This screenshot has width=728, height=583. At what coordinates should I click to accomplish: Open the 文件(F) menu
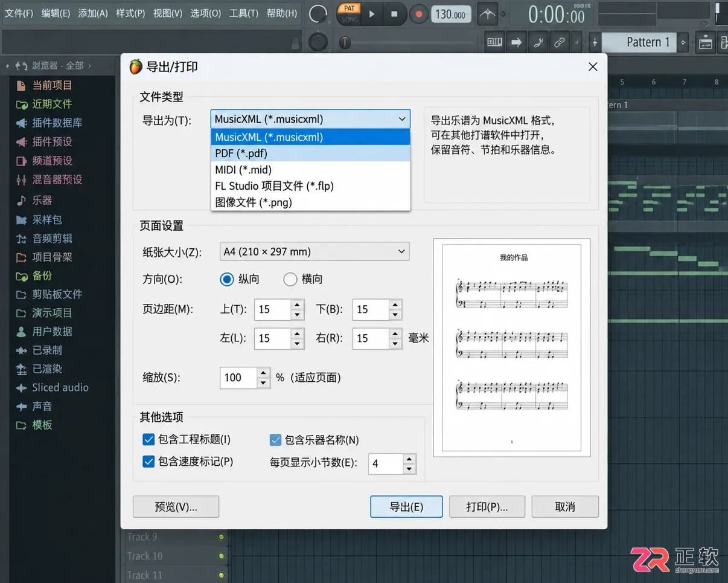click(x=19, y=13)
